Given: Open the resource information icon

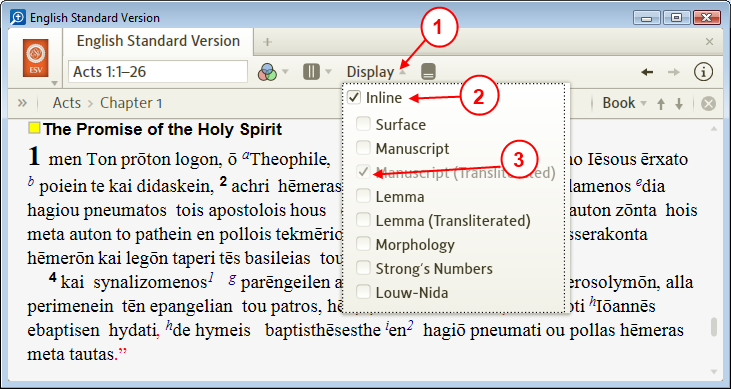Looking at the screenshot, I should point(703,72).
